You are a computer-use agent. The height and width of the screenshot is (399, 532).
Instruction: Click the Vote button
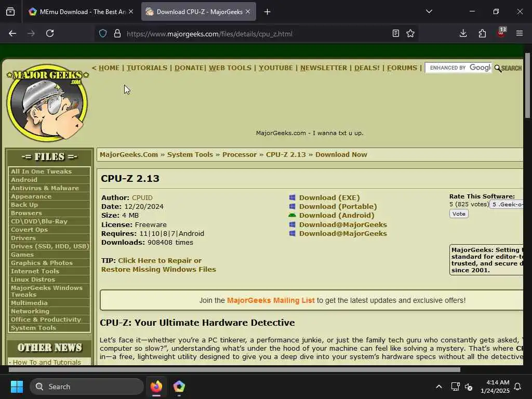pos(459,214)
